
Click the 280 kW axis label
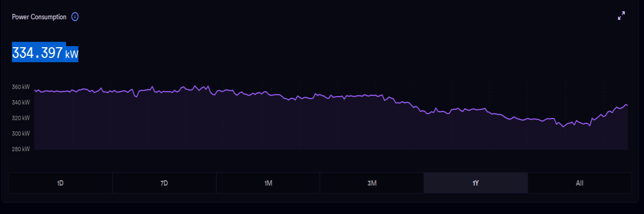tap(21, 149)
